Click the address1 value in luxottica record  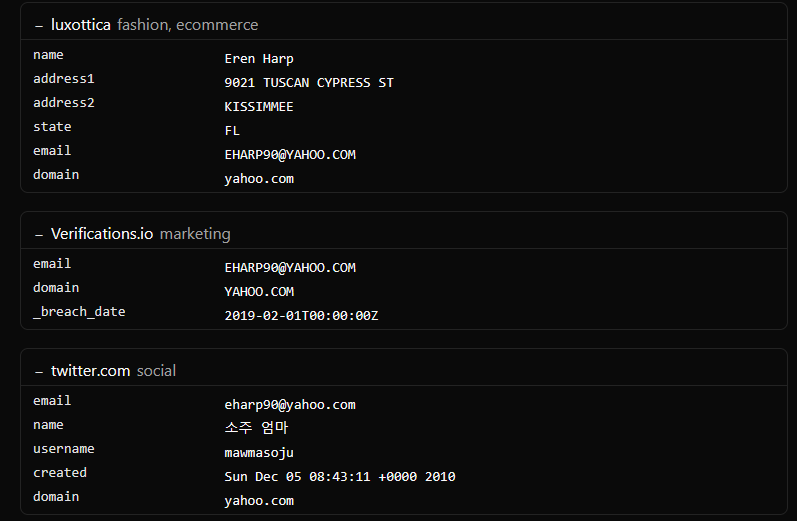[x=309, y=83]
